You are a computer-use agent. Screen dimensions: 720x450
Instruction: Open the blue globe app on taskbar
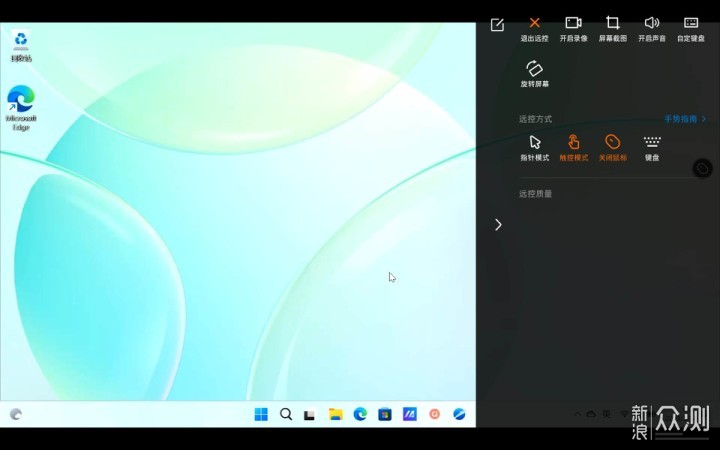459,414
